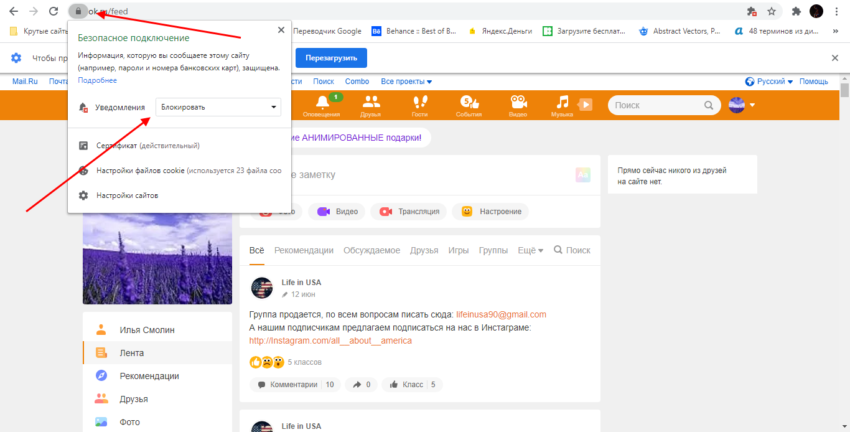Open Сертификат (действительный) entry
The height and width of the screenshot is (432, 850).
pyautogui.click(x=147, y=145)
